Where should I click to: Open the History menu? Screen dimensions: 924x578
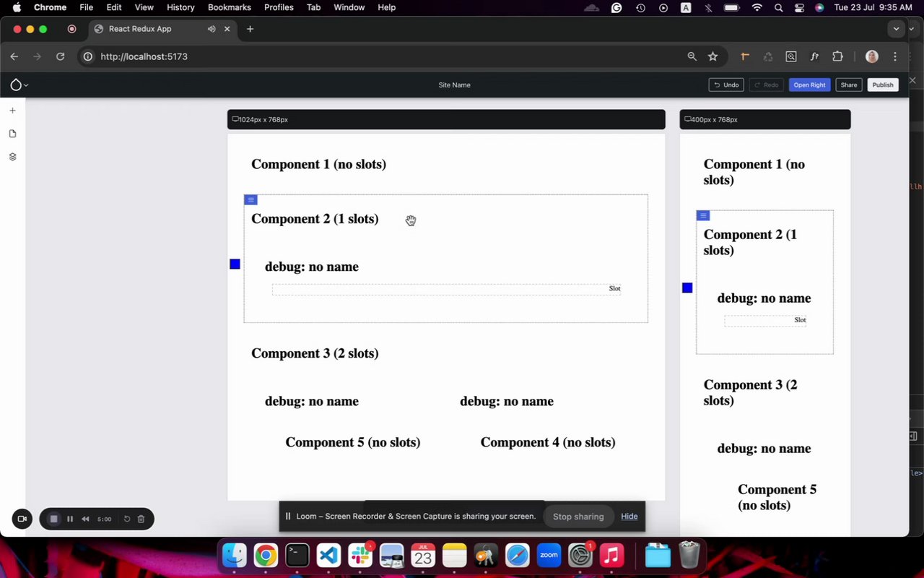[180, 7]
